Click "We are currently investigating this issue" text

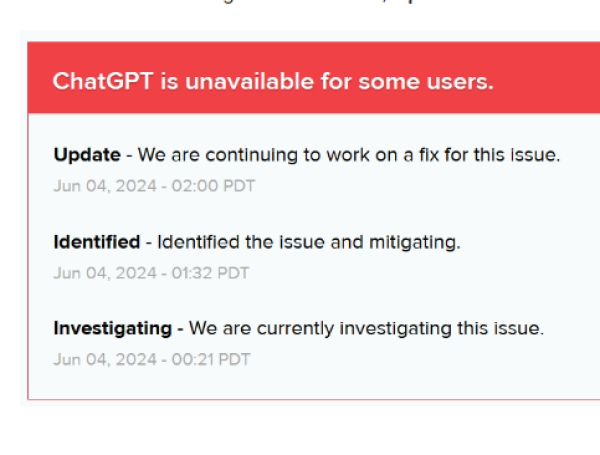[366, 328]
